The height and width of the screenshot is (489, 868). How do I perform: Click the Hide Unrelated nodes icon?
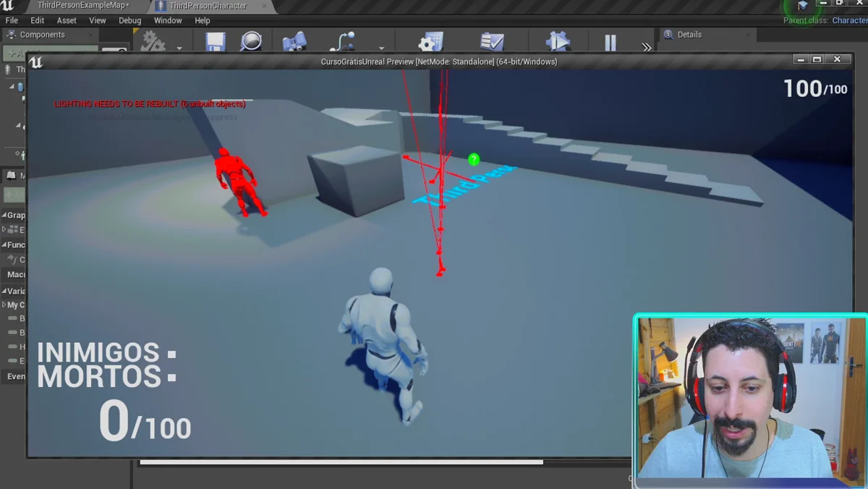tap(343, 42)
